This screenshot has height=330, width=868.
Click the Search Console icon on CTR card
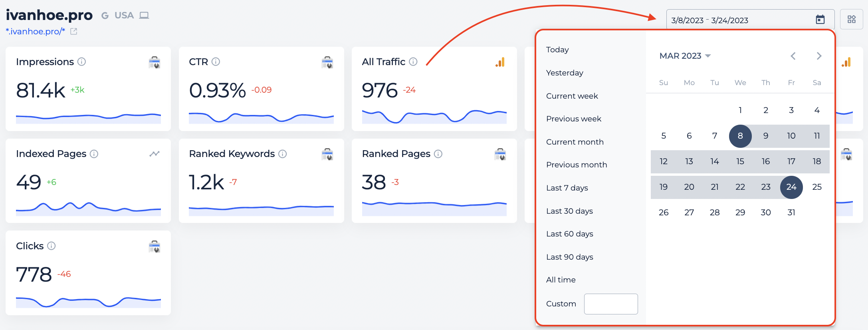point(327,62)
